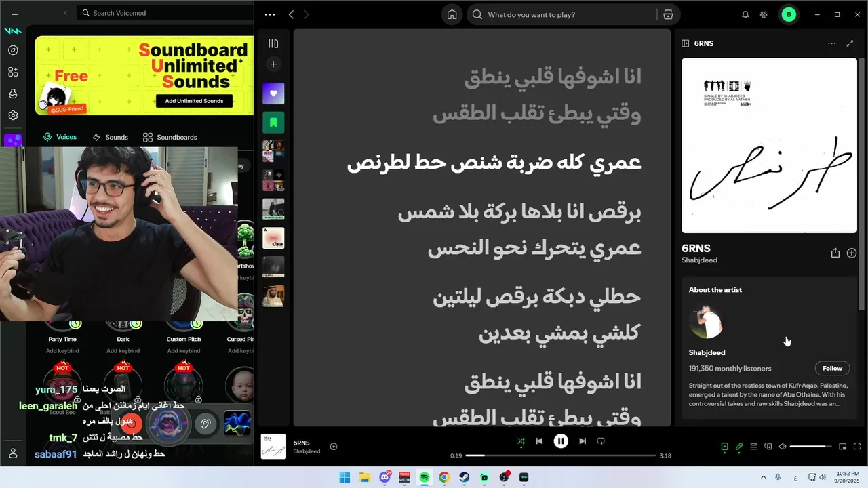
Task: Open Spotify Friend Activity icon
Action: click(764, 14)
